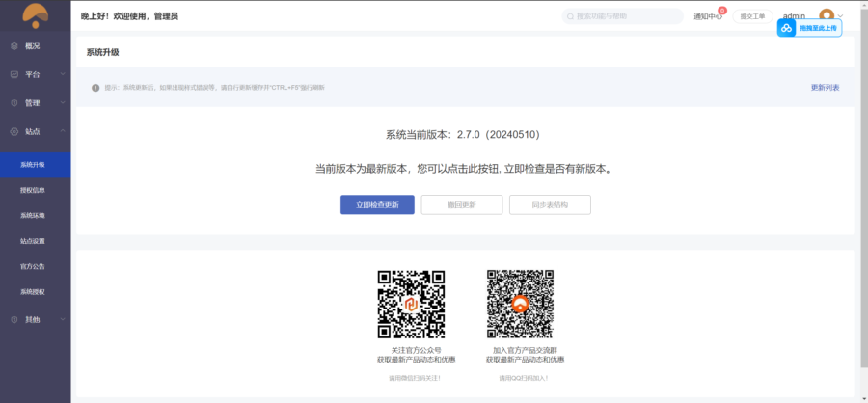The image size is (868, 403).
Task: Click the 请用QQ扫码加入 text
Action: click(524, 378)
